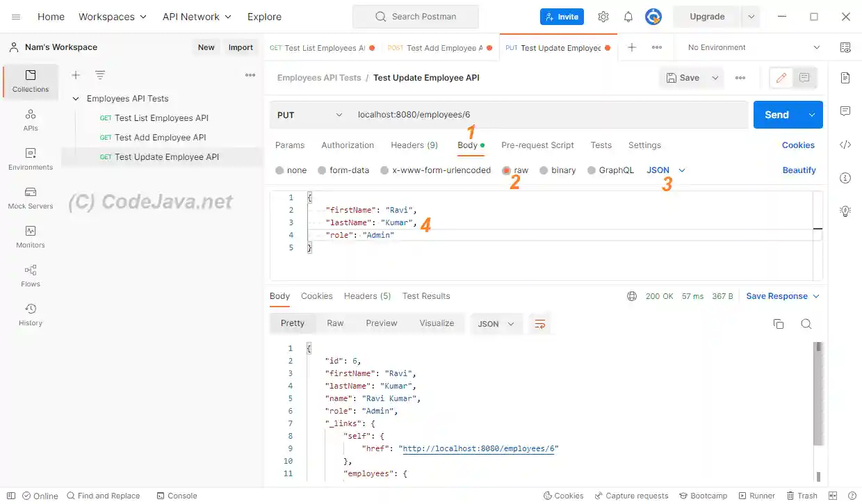
Task: Open the History panel
Action: click(30, 314)
